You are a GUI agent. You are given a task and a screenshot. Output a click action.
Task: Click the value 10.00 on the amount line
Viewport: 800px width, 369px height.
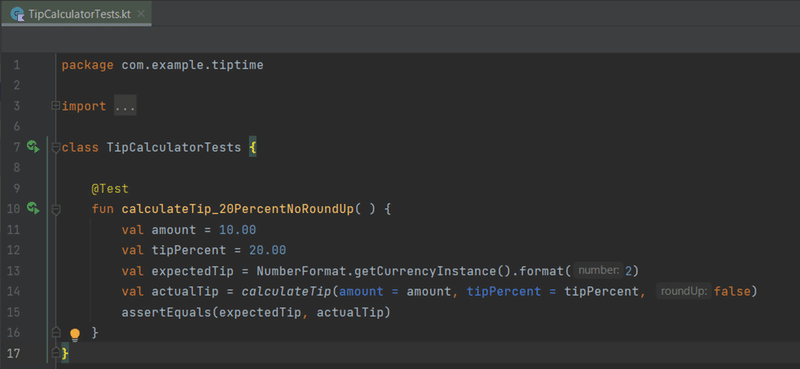(x=237, y=230)
